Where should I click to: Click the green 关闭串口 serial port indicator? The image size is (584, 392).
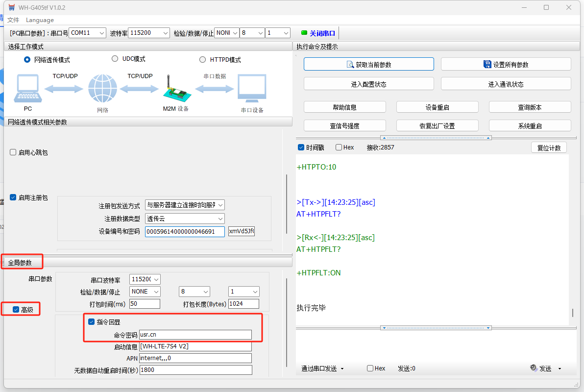304,33
